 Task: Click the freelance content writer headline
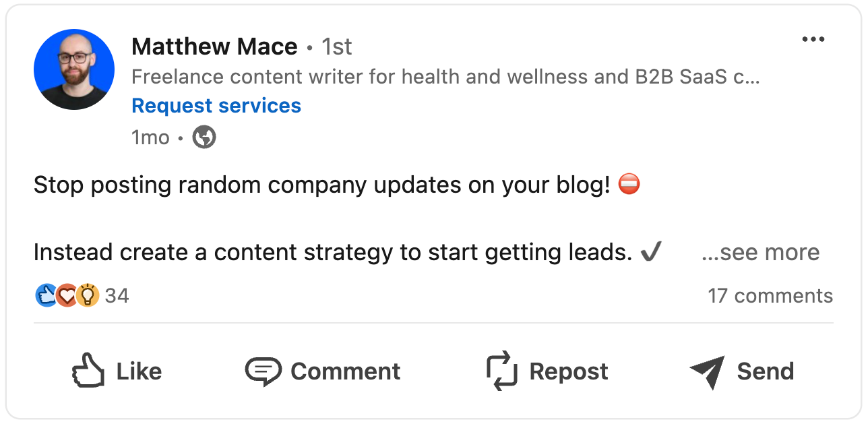click(445, 77)
